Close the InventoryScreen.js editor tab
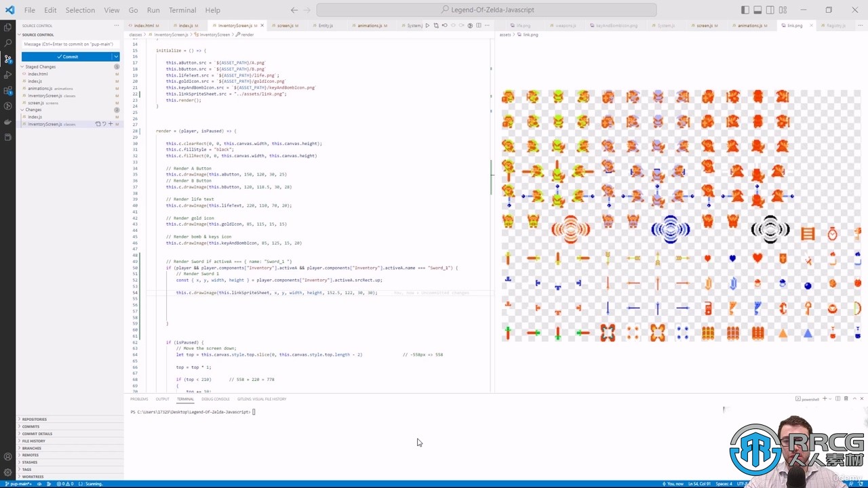Image resolution: width=868 pixels, height=488 pixels. (x=261, y=25)
